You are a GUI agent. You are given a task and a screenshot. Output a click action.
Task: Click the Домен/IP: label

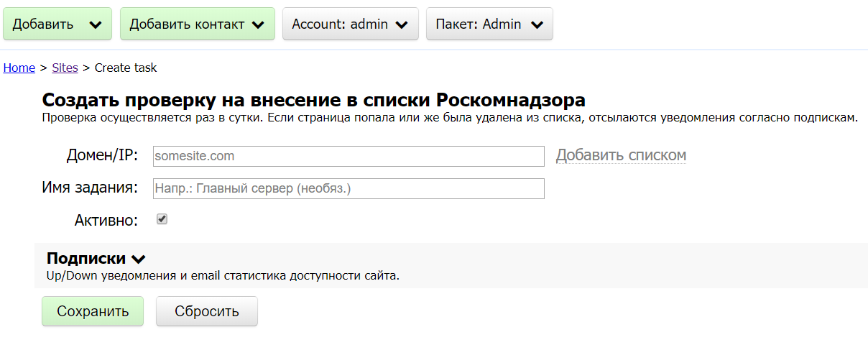tap(102, 155)
